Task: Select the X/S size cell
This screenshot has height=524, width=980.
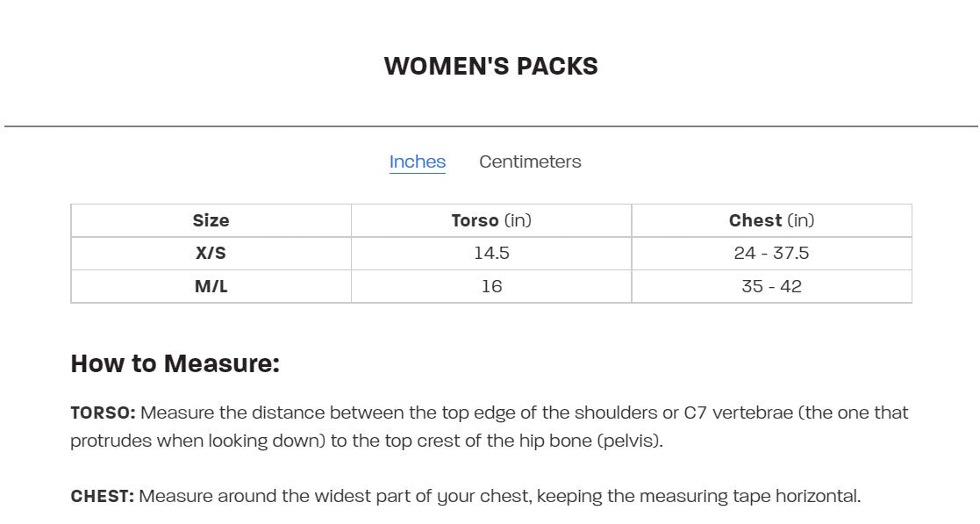Action: coord(211,253)
